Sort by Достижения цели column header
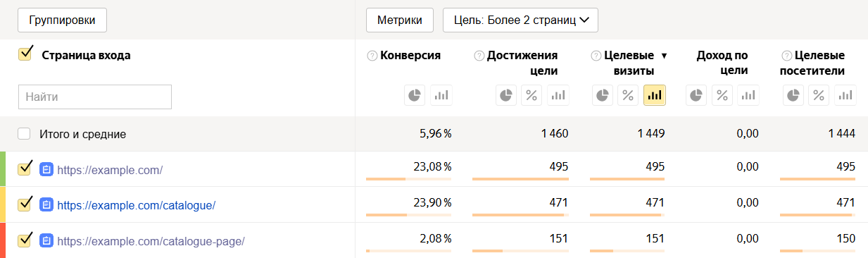868x258 pixels. [x=522, y=63]
